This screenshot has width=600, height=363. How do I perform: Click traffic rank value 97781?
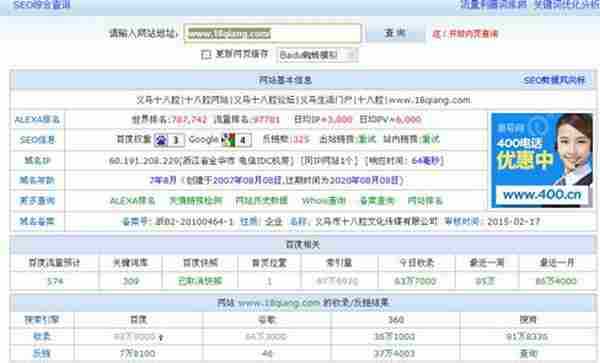tap(267, 119)
